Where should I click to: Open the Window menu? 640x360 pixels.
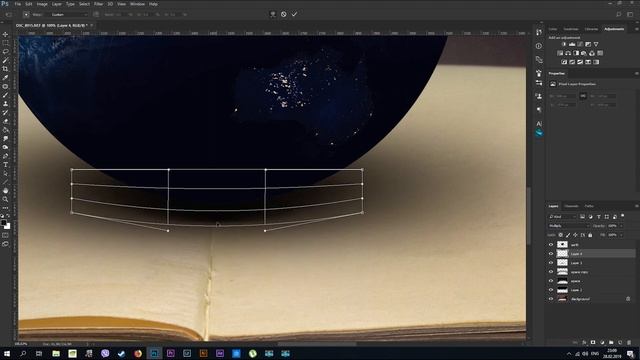click(x=137, y=4)
